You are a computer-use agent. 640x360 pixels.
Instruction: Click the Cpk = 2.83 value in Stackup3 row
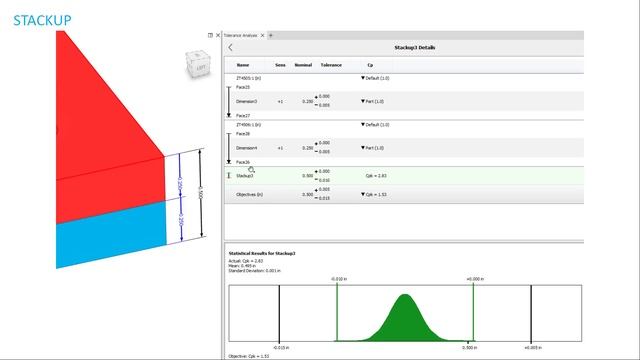(376, 176)
